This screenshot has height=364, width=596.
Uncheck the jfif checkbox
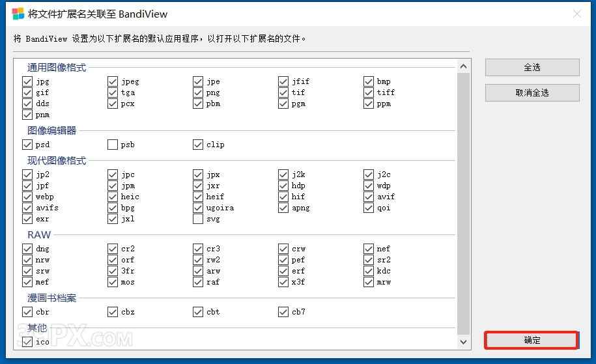283,81
